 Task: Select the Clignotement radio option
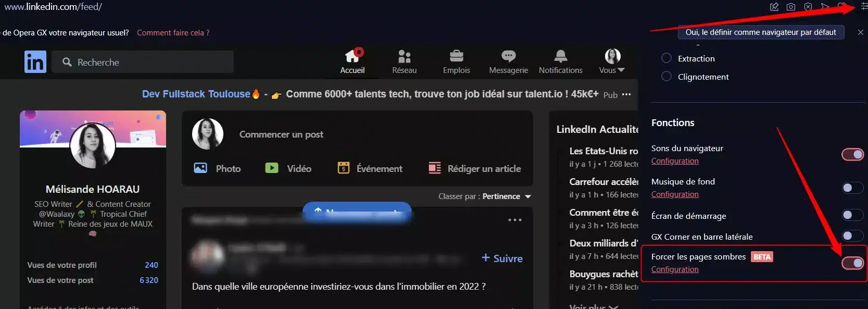[x=666, y=76]
